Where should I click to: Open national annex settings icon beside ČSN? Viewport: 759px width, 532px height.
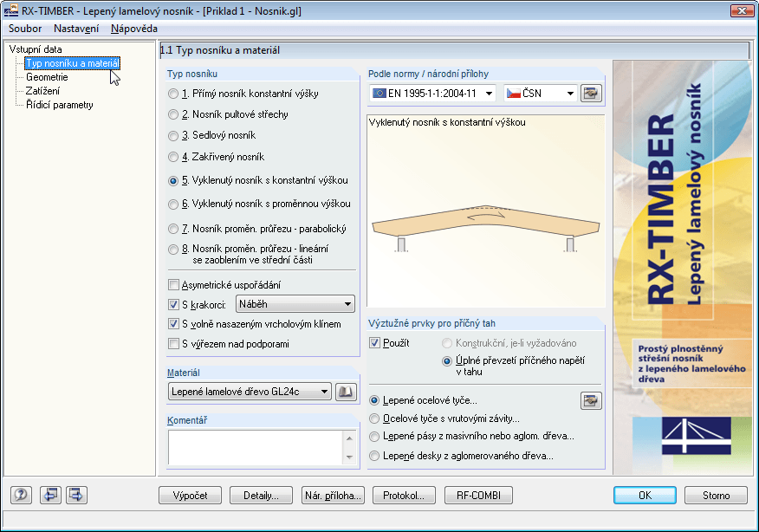[591, 93]
